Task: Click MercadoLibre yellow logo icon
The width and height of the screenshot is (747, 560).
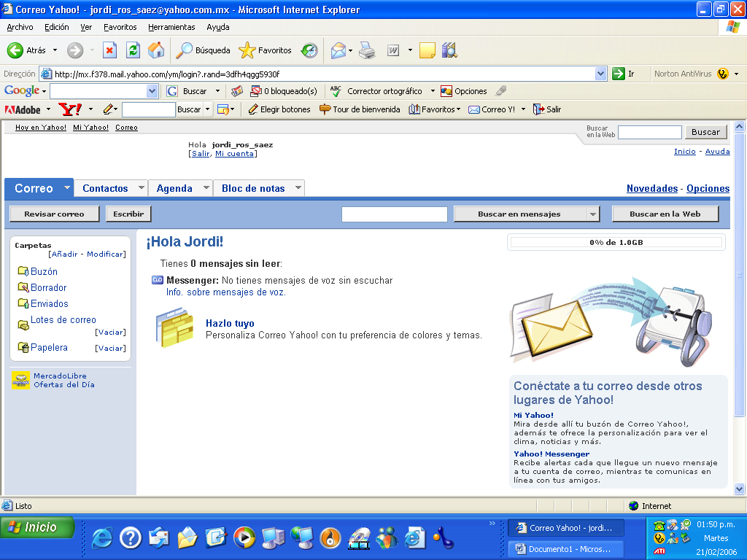Action: 20,380
